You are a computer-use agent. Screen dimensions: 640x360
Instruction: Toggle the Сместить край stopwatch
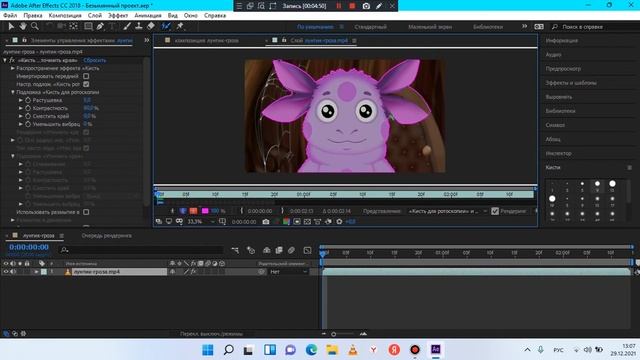(28, 116)
